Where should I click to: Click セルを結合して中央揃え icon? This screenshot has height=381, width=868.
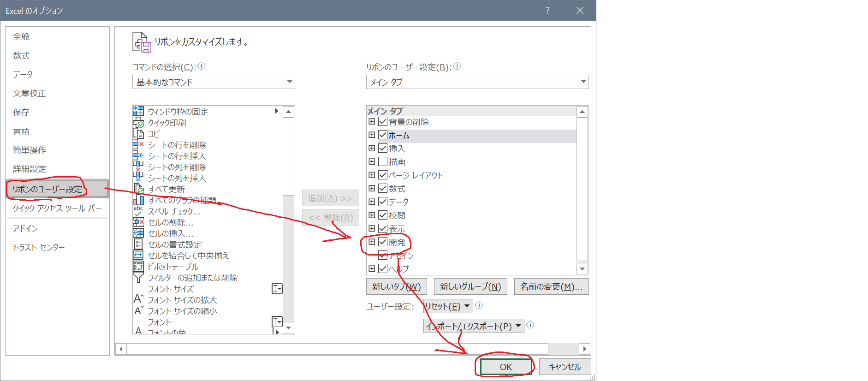point(138,256)
